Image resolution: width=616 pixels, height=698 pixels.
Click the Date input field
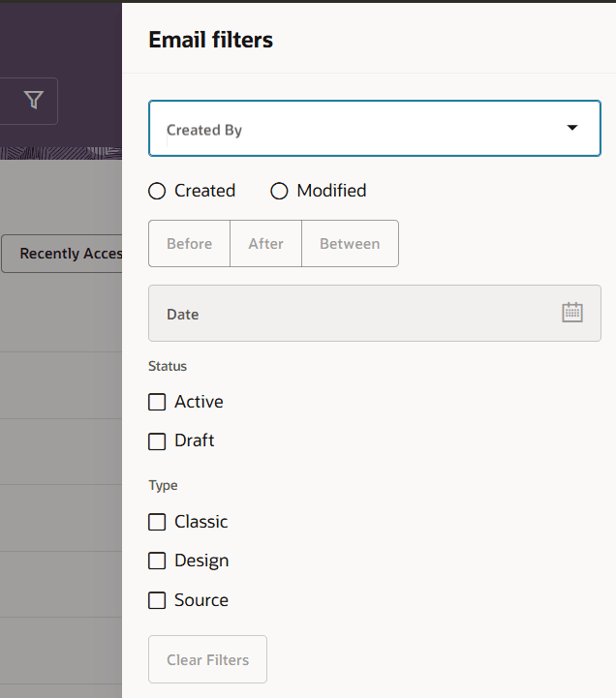click(x=349, y=314)
